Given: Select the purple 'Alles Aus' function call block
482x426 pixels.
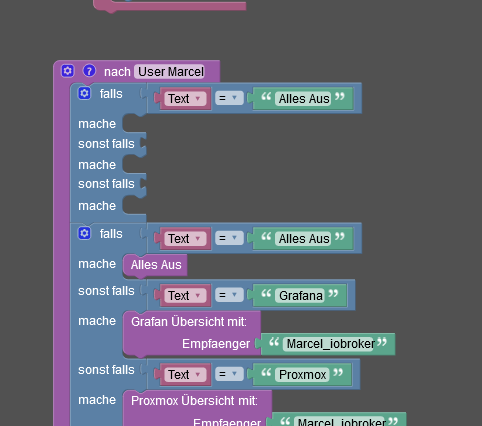Looking at the screenshot, I should coord(155,265).
